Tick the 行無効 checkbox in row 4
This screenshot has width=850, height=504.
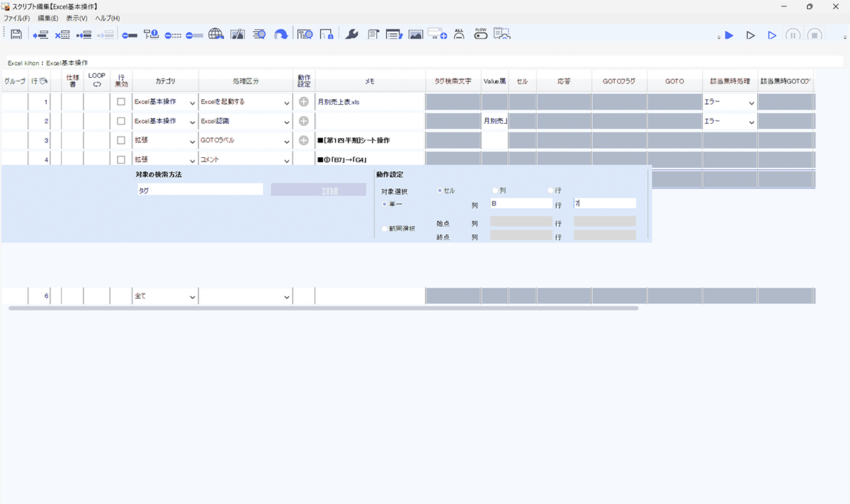coord(121,159)
